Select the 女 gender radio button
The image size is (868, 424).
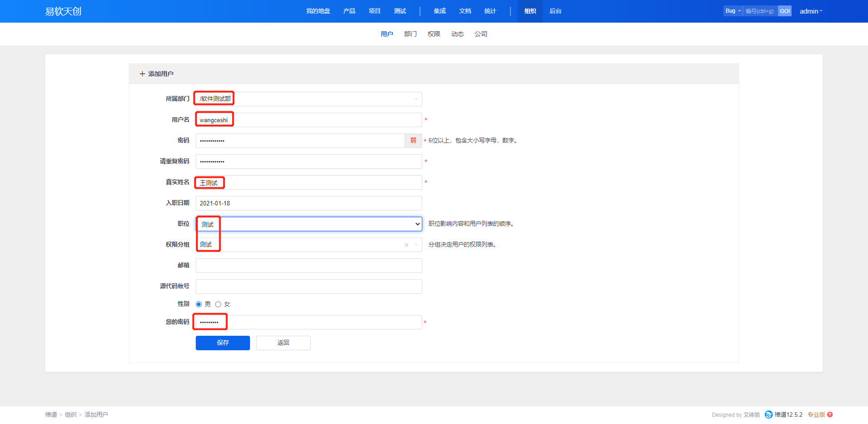click(218, 304)
